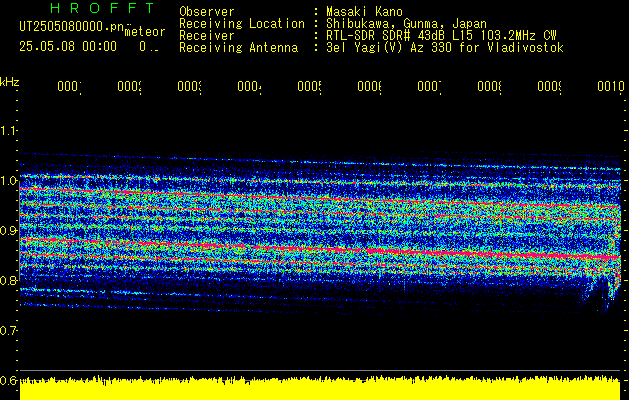
Task: Click the kHz axis unit label
Action: (10, 82)
